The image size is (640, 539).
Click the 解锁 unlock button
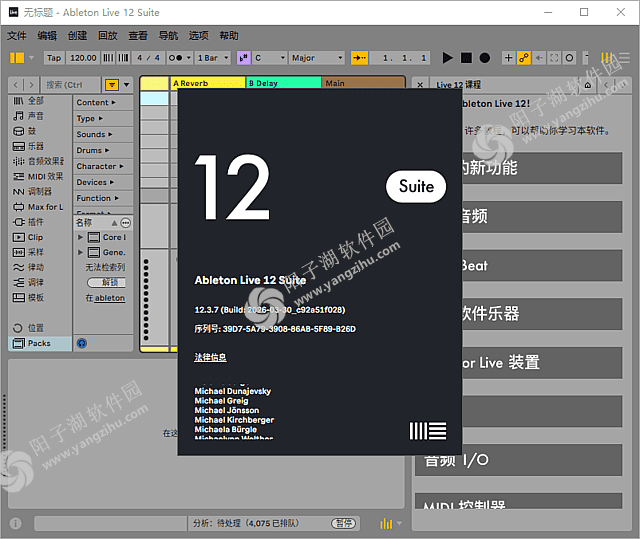pos(107,282)
